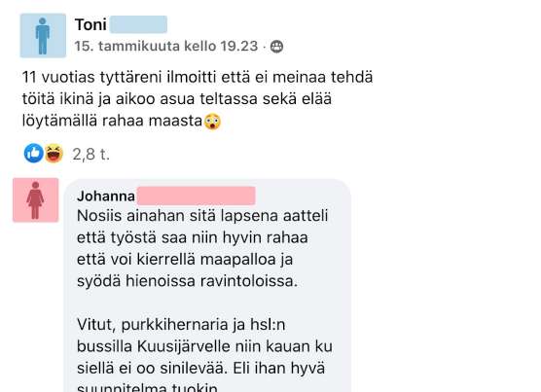Click the blurred surname after Toni
541x392 pixels.
(138, 24)
